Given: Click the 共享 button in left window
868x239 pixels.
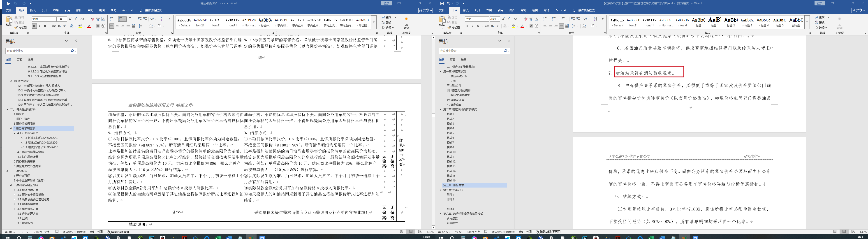Looking at the screenshot, I should coord(426,10).
